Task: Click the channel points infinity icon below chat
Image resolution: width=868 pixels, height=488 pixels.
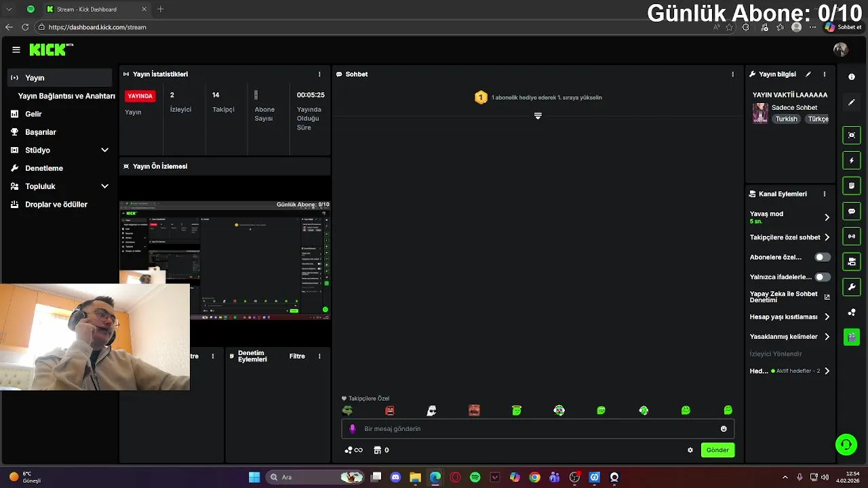Action: point(354,450)
